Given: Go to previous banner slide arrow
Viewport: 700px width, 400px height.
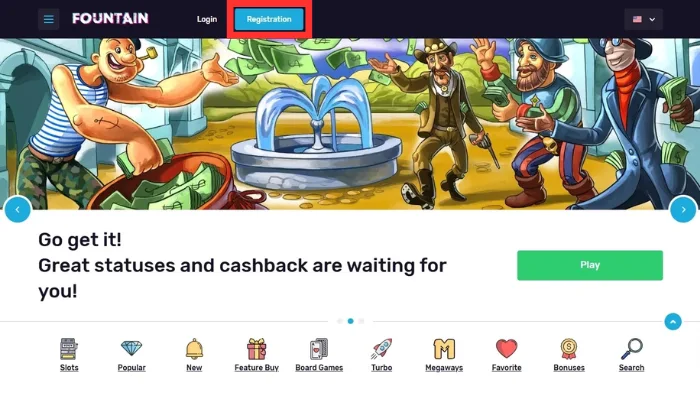Looking at the screenshot, I should (x=18, y=209).
